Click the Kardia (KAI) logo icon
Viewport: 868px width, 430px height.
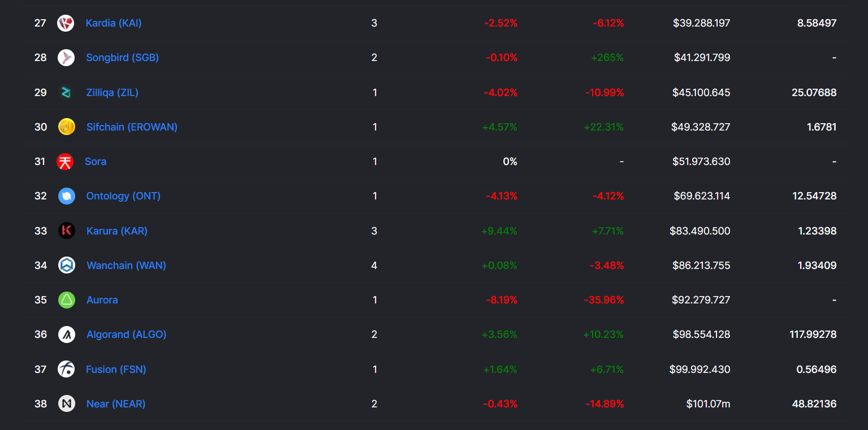pos(66,23)
